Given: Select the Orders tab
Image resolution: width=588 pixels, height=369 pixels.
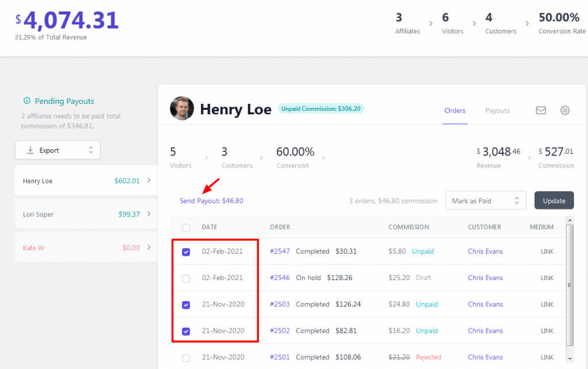Looking at the screenshot, I should point(455,111).
